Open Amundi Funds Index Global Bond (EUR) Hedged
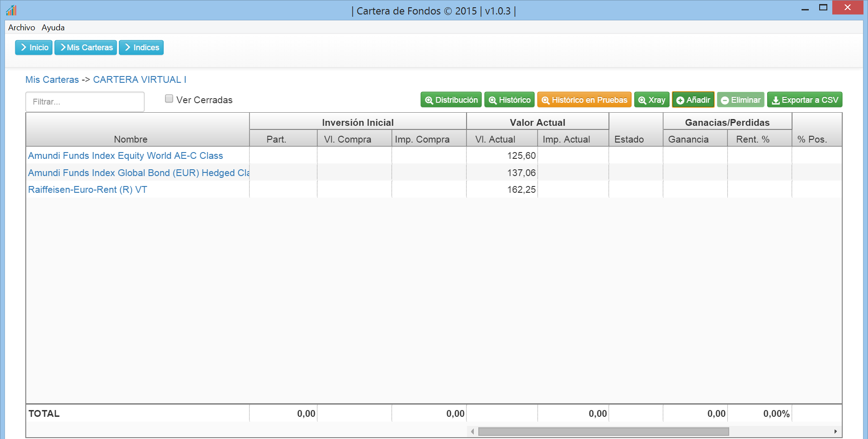Viewport: 868px width, 439px height. point(138,173)
